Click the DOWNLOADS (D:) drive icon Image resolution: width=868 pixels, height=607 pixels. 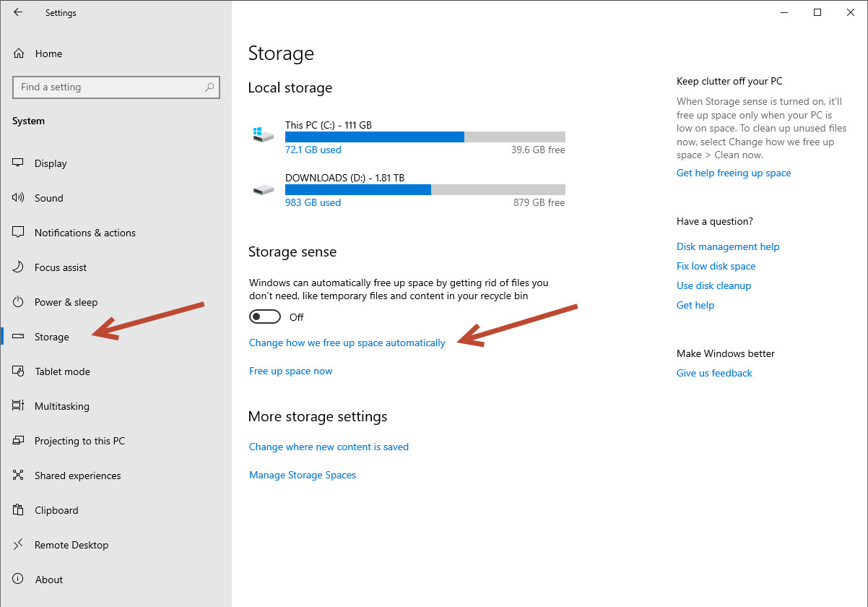(x=264, y=191)
